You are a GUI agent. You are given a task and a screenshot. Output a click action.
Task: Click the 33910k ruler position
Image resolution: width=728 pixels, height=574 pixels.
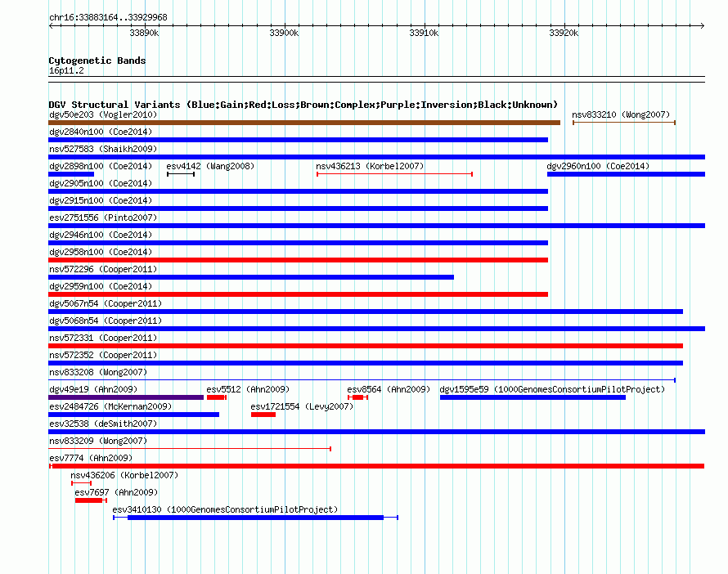tap(424, 33)
